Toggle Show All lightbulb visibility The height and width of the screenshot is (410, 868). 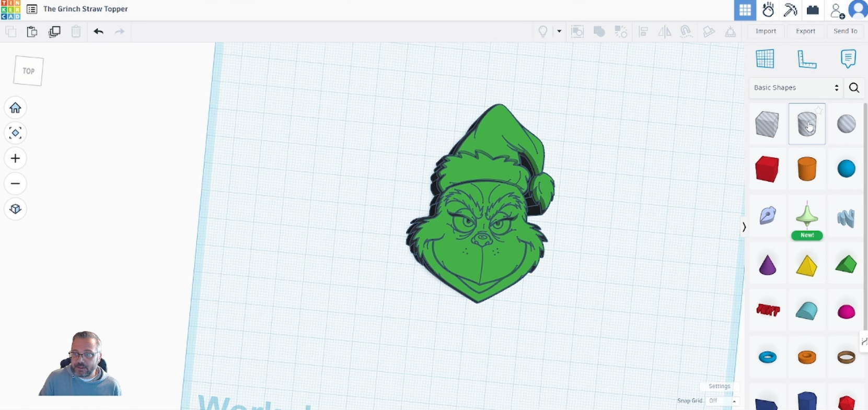tap(543, 31)
